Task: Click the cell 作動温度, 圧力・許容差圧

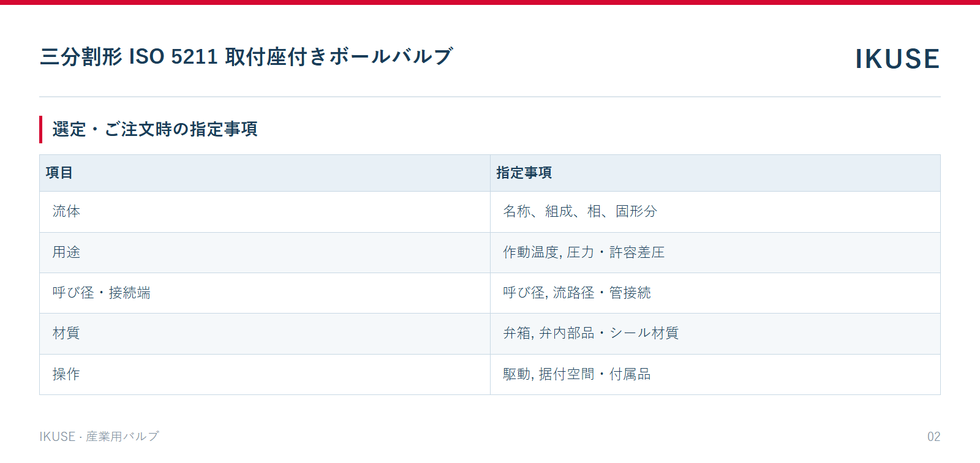Action: tap(715, 252)
